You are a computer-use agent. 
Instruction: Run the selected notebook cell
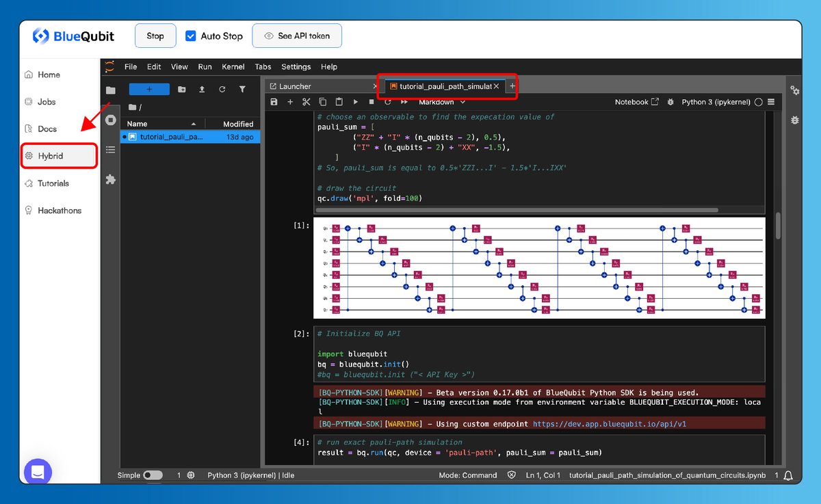pyautogui.click(x=355, y=101)
